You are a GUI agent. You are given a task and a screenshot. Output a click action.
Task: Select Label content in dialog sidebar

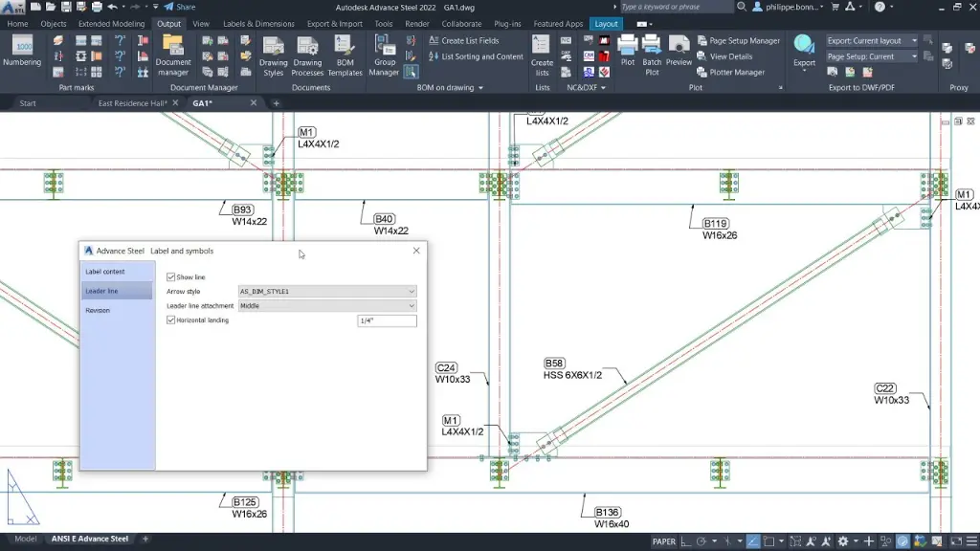pos(117,271)
